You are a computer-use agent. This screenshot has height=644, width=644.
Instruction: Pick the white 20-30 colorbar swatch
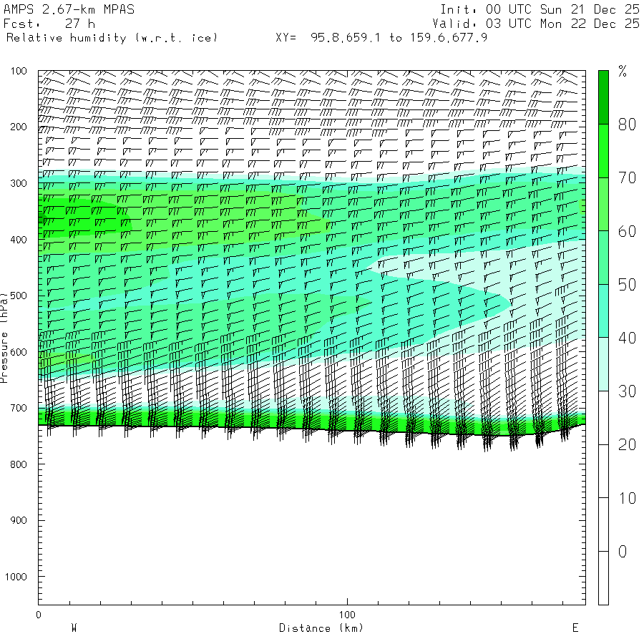click(603, 418)
